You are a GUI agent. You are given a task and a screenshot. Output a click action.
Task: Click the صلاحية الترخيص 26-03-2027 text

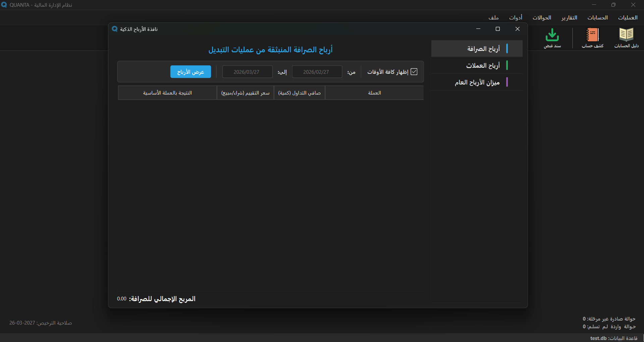[x=41, y=323]
